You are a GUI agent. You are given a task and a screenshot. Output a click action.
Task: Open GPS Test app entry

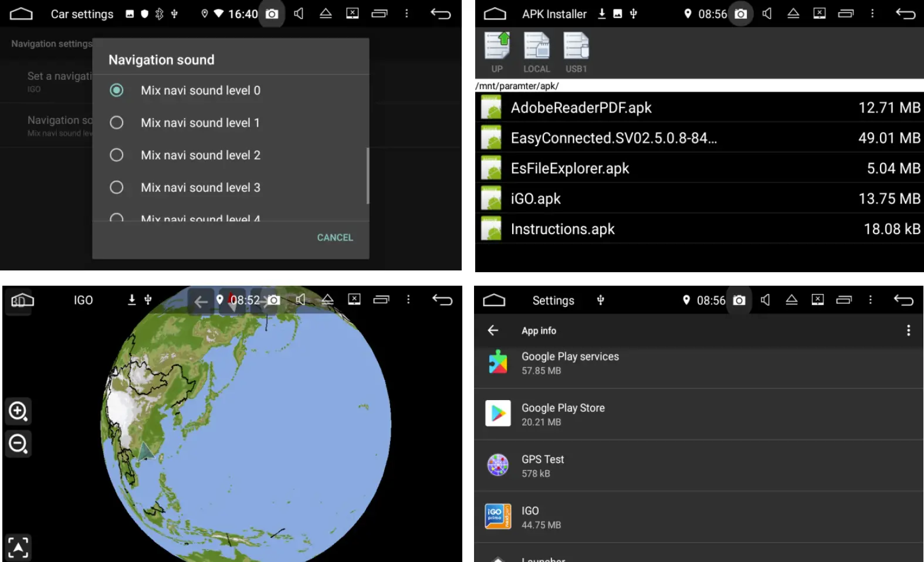click(x=699, y=466)
